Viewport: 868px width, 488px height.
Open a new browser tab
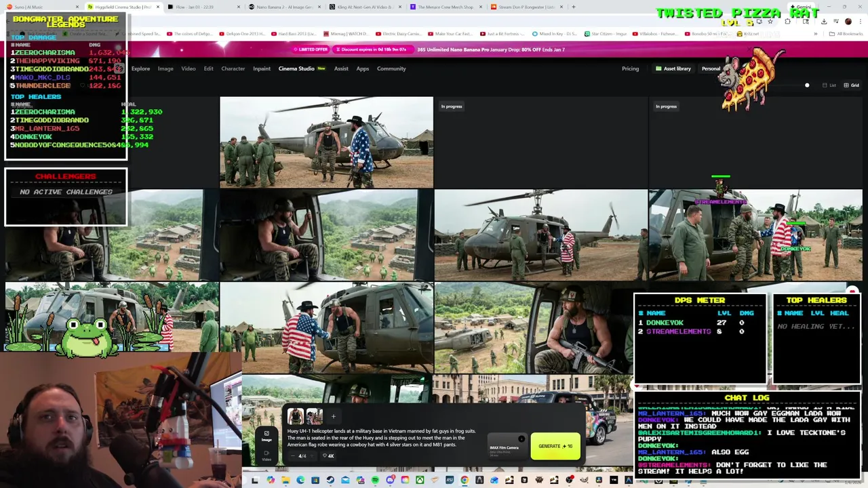(574, 7)
